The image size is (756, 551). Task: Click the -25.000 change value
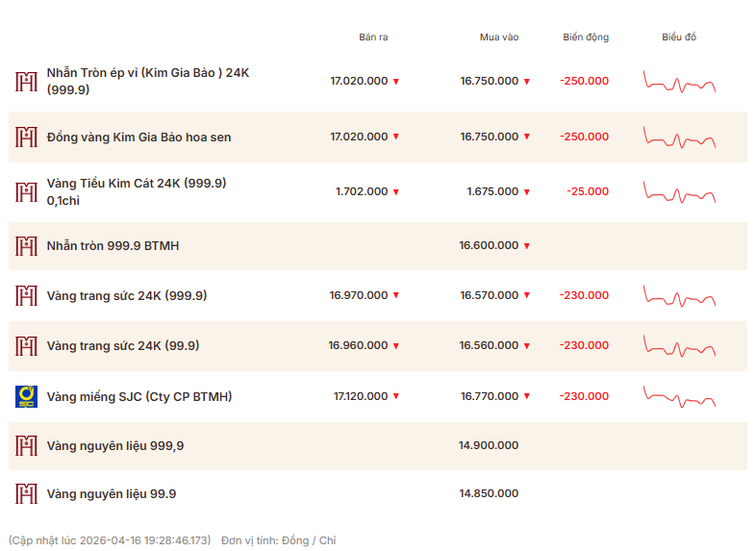pos(588,191)
